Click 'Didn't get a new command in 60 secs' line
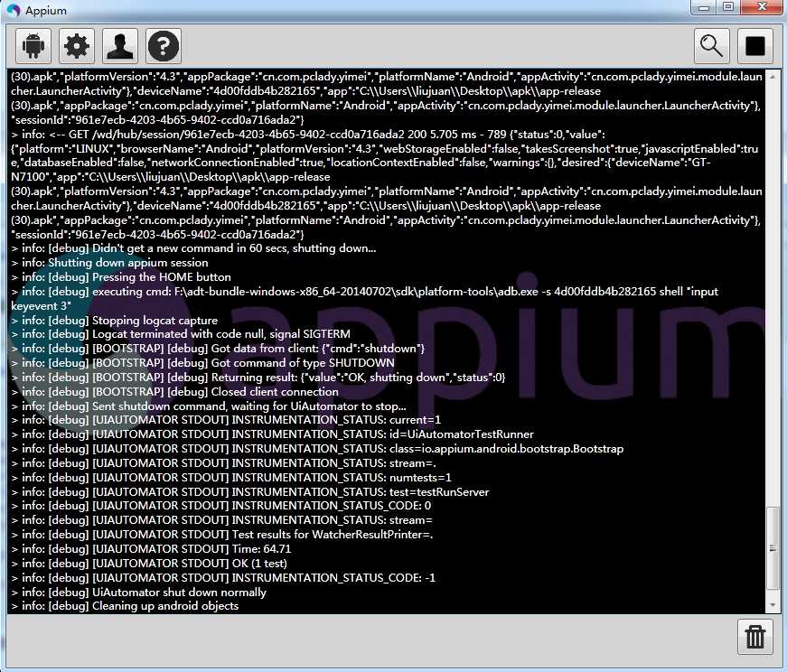The image size is (787, 672). pyautogui.click(x=193, y=248)
